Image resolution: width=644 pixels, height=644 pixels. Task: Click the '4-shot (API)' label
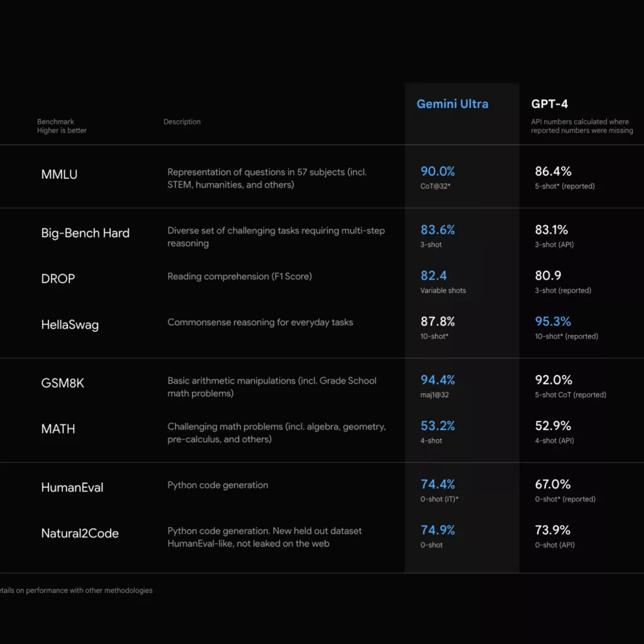click(554, 441)
